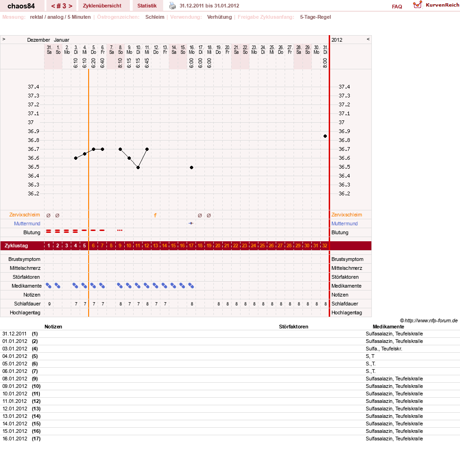Viewport: 460px width, 476px height.
Task: Click the Schleim Östrogenzeichen setting
Action: pyautogui.click(x=155, y=17)
